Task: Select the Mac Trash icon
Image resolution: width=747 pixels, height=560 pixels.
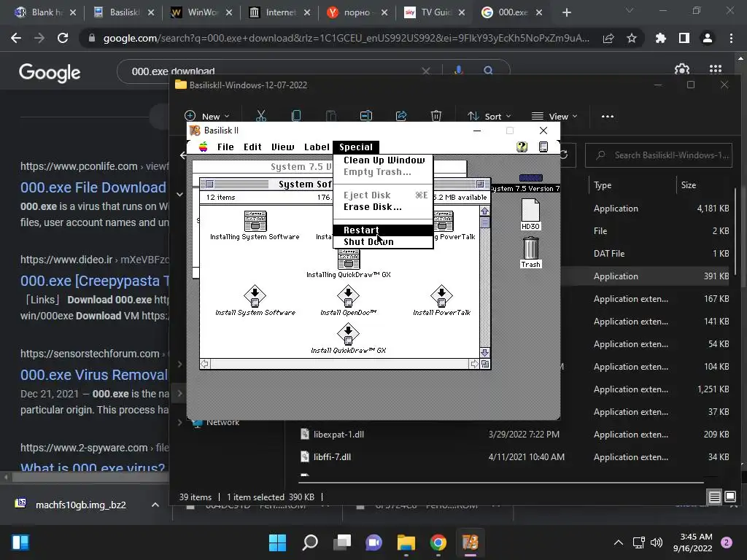Action: click(531, 253)
